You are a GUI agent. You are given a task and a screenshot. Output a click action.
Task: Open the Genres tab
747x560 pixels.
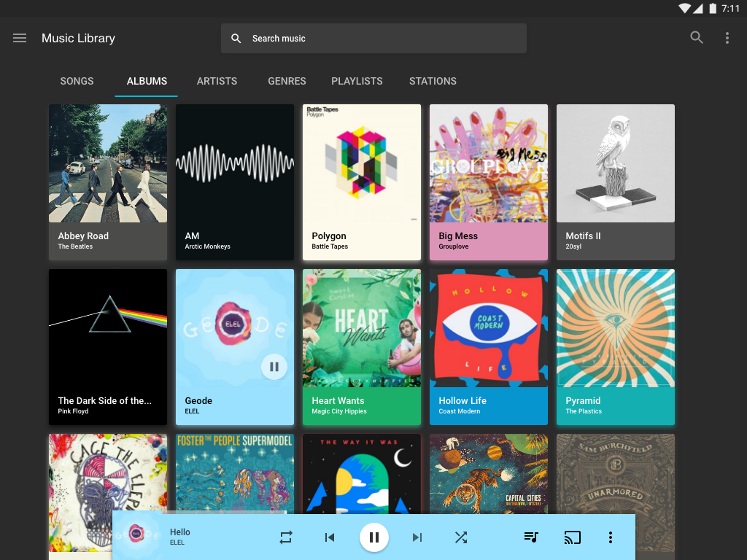(x=287, y=81)
